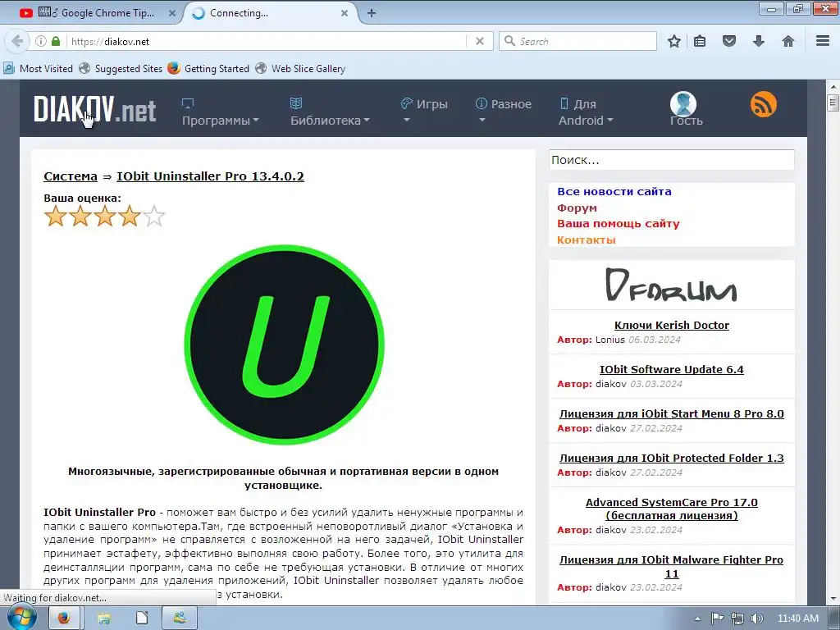Focus the Поиск site search field

[671, 160]
